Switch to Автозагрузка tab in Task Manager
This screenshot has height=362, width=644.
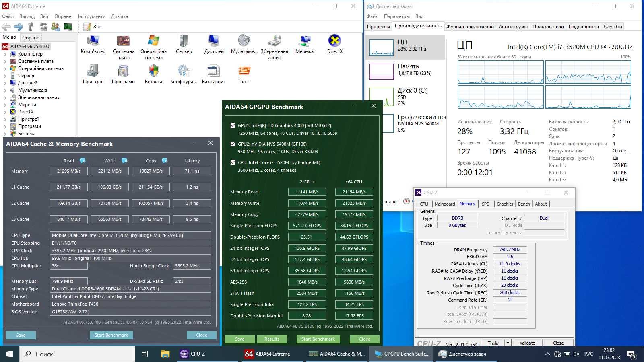click(x=513, y=27)
